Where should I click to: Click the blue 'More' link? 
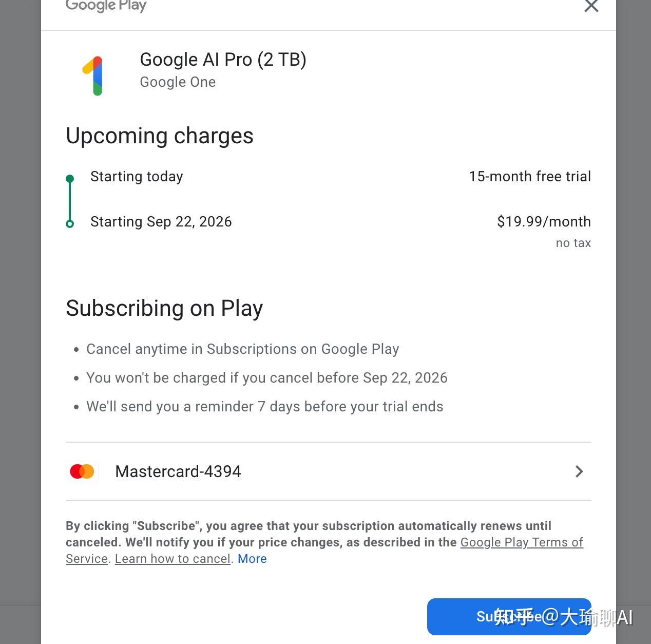pyautogui.click(x=252, y=559)
